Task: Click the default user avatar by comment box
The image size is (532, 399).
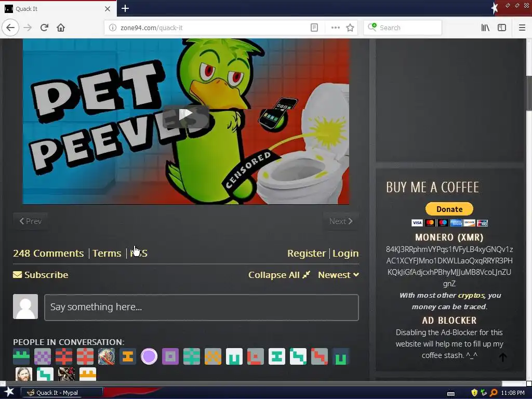Action: point(25,307)
